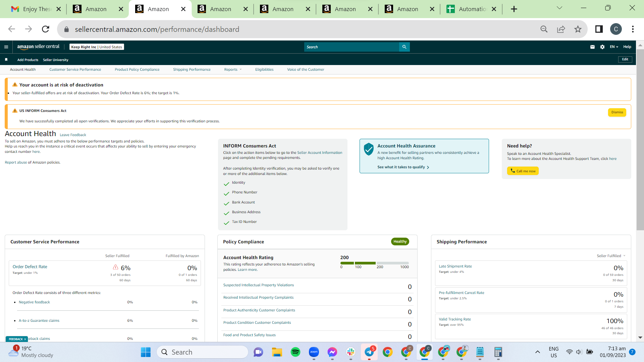The height and width of the screenshot is (362, 644).
Task: Launch Spotify from the taskbar
Action: 296,352
